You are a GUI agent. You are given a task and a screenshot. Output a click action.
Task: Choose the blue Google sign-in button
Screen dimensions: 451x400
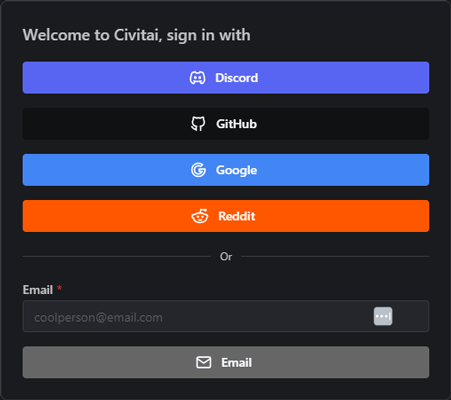tap(226, 170)
